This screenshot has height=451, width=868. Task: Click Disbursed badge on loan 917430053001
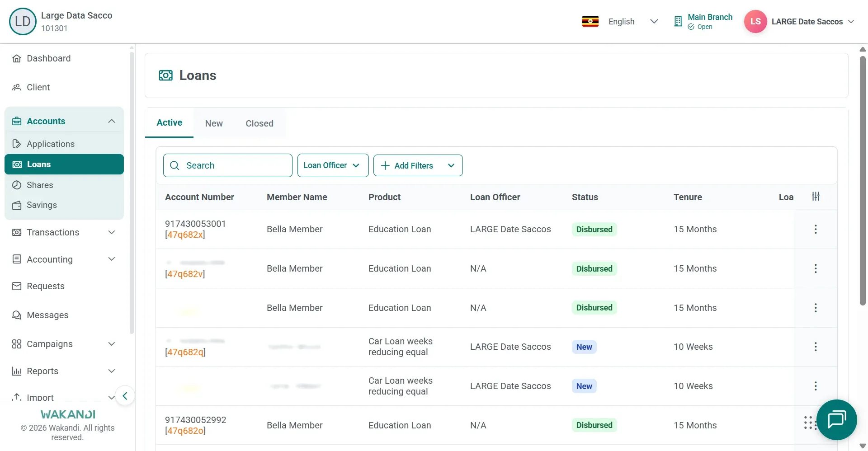[x=594, y=230]
